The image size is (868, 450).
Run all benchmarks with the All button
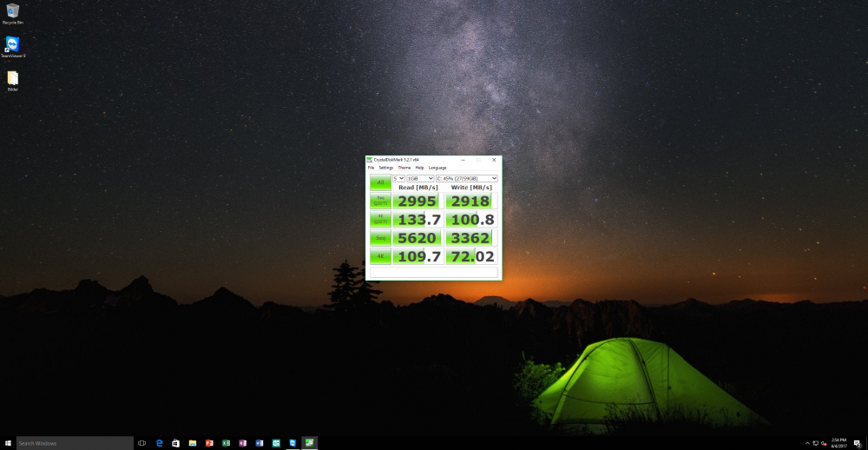(380, 183)
